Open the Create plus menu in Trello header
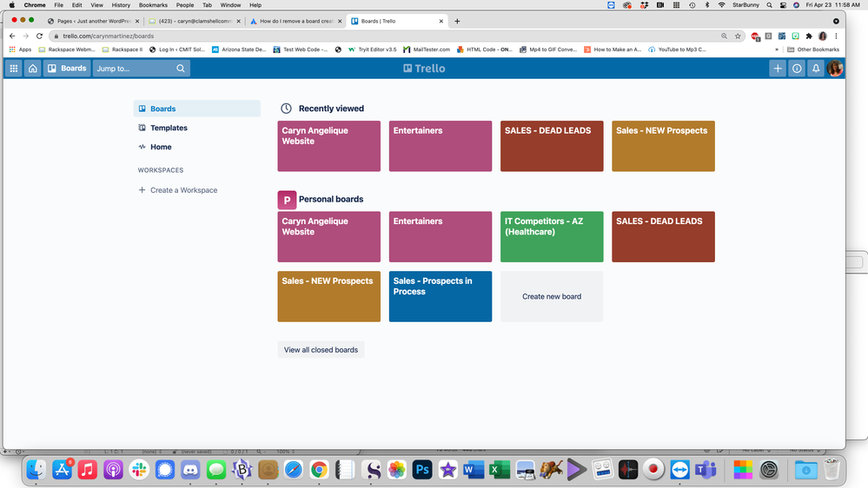The height and width of the screenshot is (488, 868). point(778,69)
